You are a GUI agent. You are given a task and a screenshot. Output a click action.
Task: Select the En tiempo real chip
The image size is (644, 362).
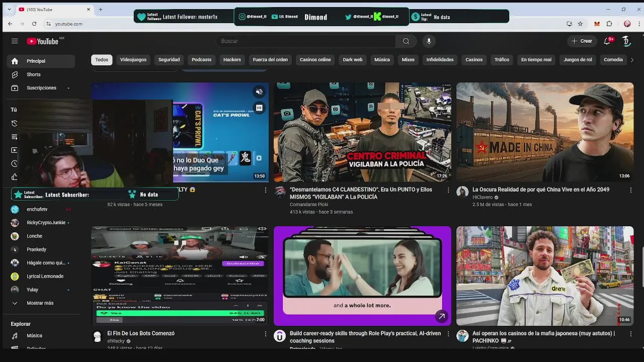[x=536, y=60]
